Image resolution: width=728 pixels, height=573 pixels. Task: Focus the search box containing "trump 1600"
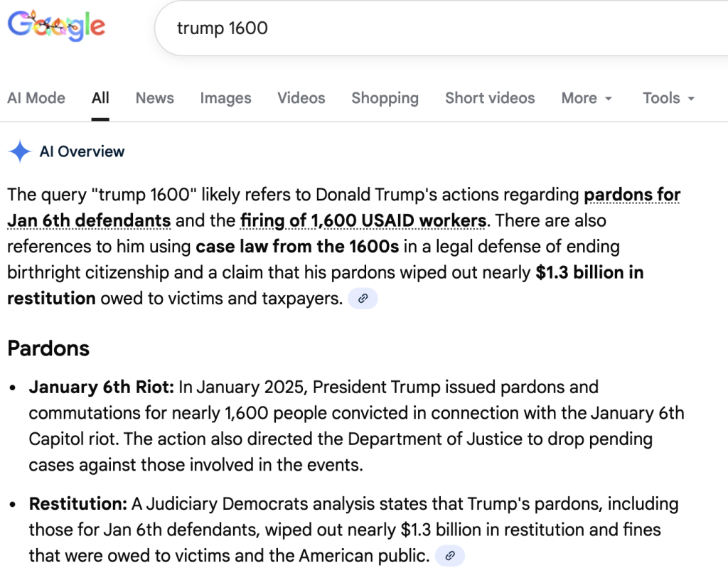(427, 28)
